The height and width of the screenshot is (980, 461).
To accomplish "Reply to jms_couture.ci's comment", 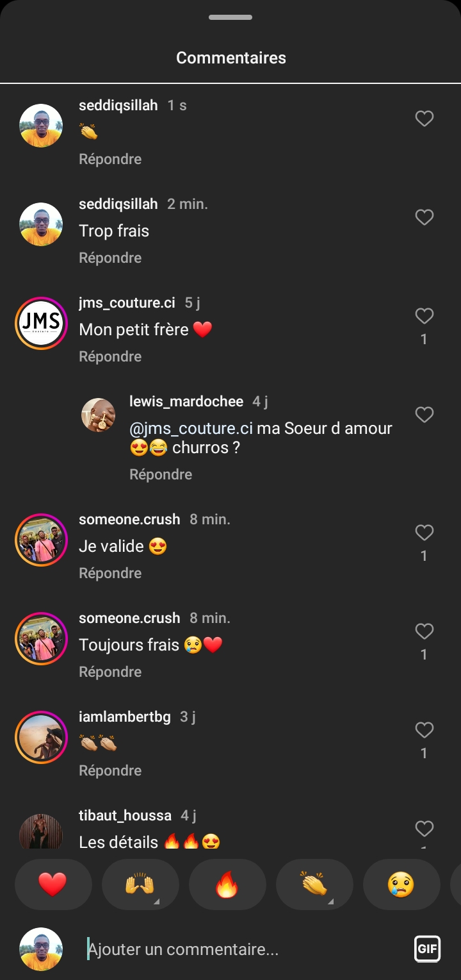I will pyautogui.click(x=110, y=356).
